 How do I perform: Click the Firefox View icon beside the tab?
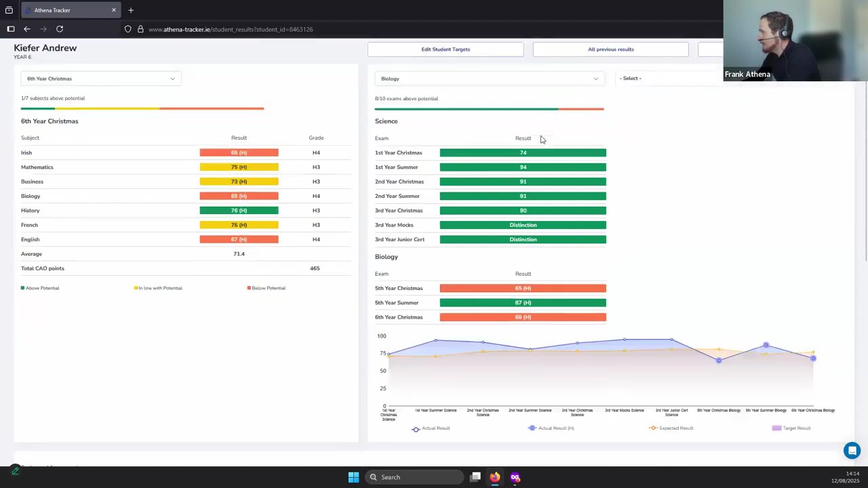[9, 10]
